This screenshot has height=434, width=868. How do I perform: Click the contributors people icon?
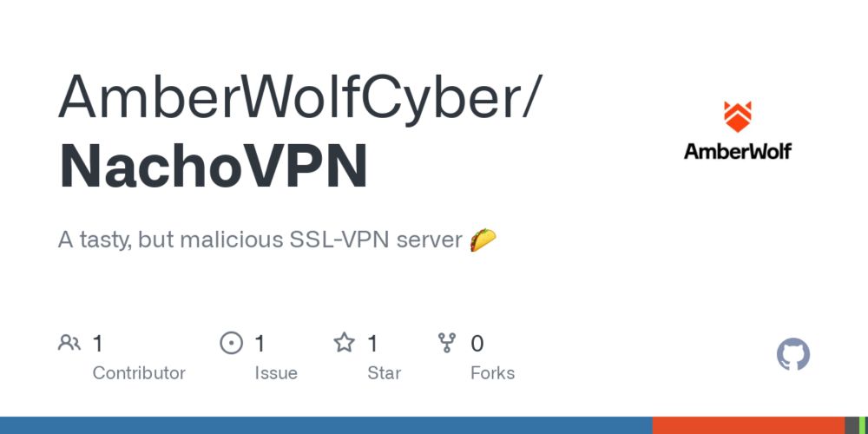[69, 343]
